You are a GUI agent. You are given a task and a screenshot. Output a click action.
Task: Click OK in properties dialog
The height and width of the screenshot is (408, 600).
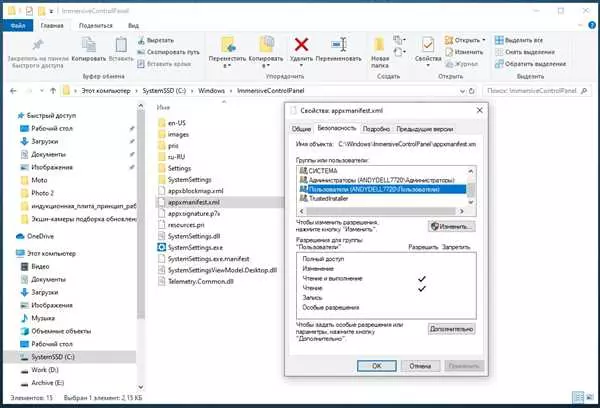377,366
